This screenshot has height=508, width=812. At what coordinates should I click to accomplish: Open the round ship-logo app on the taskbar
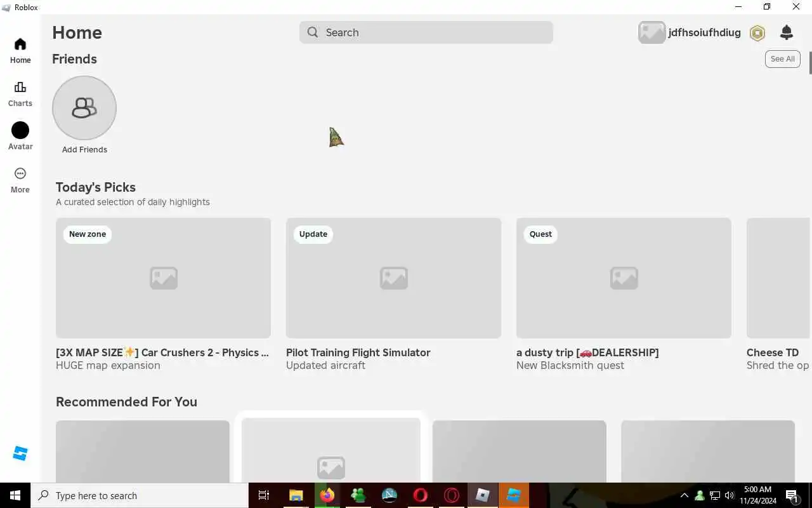390,495
